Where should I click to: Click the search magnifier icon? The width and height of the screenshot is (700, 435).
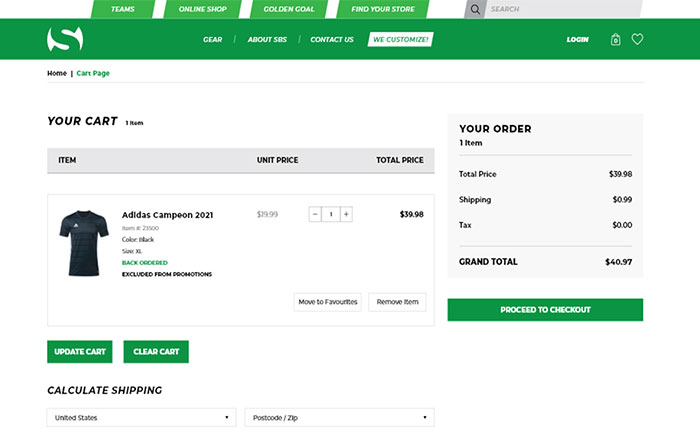475,9
